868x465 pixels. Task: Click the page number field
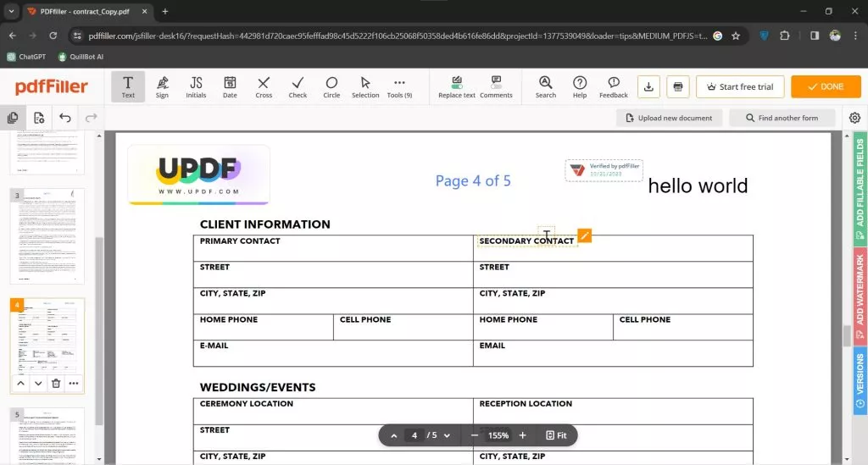pos(414,435)
